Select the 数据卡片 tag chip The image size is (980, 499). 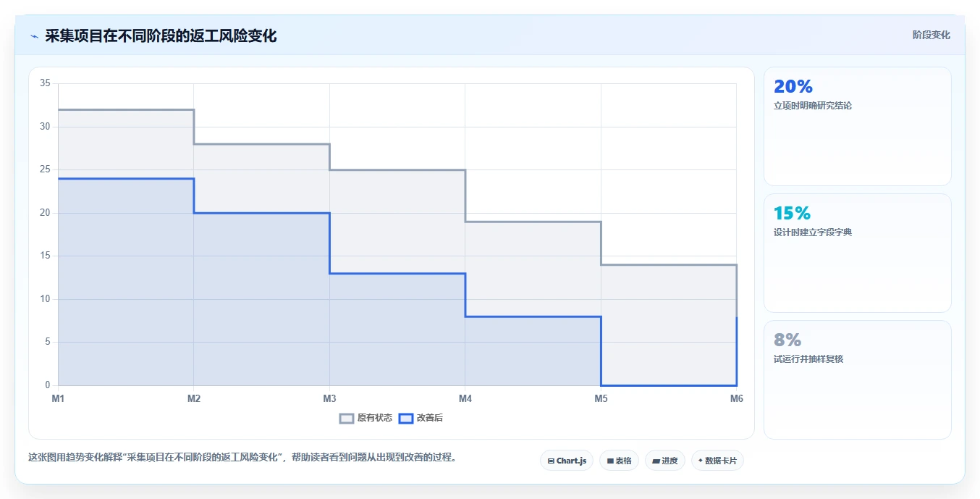[717, 461]
